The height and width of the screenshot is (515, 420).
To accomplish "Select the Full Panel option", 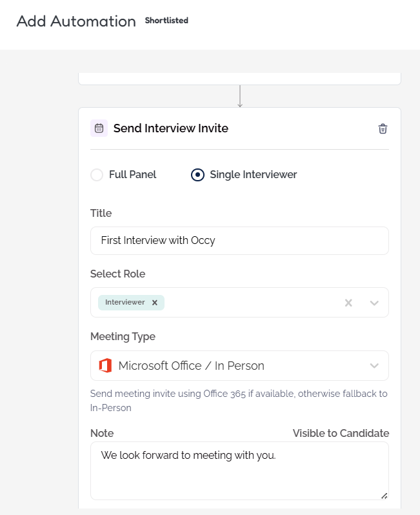I will click(x=97, y=175).
